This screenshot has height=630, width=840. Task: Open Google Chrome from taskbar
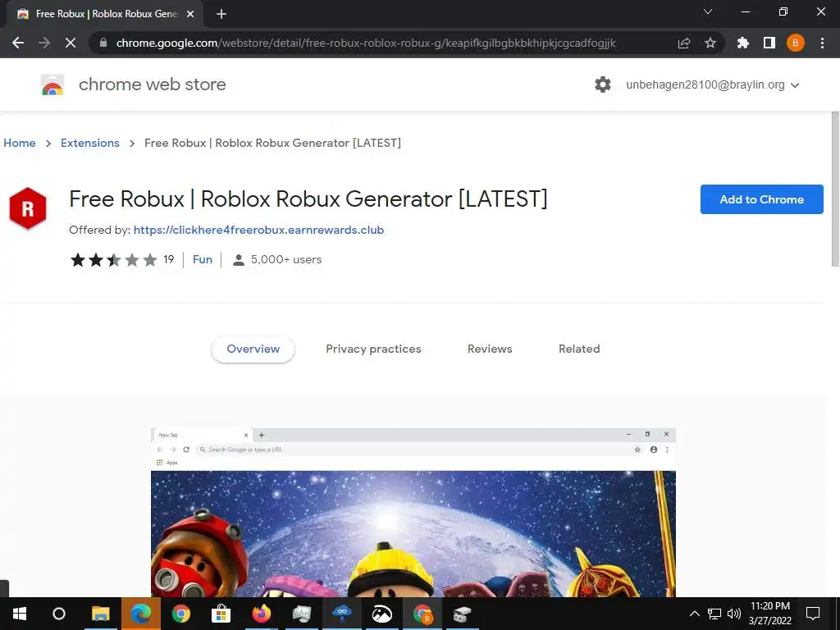(x=181, y=614)
